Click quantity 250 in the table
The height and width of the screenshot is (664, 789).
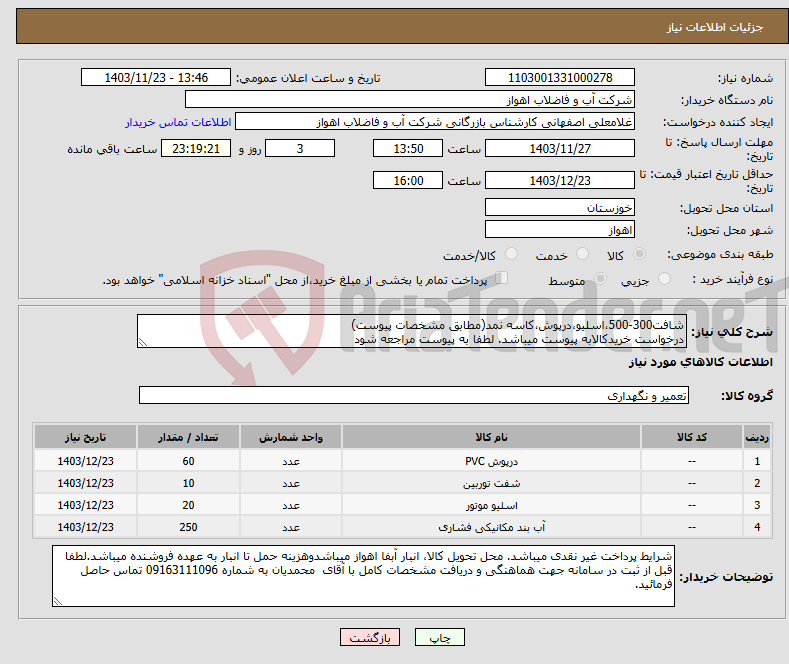click(x=188, y=527)
